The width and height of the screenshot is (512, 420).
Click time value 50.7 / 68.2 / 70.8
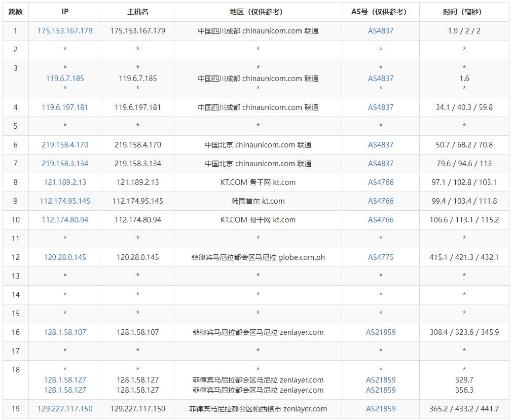pyautogui.click(x=464, y=145)
